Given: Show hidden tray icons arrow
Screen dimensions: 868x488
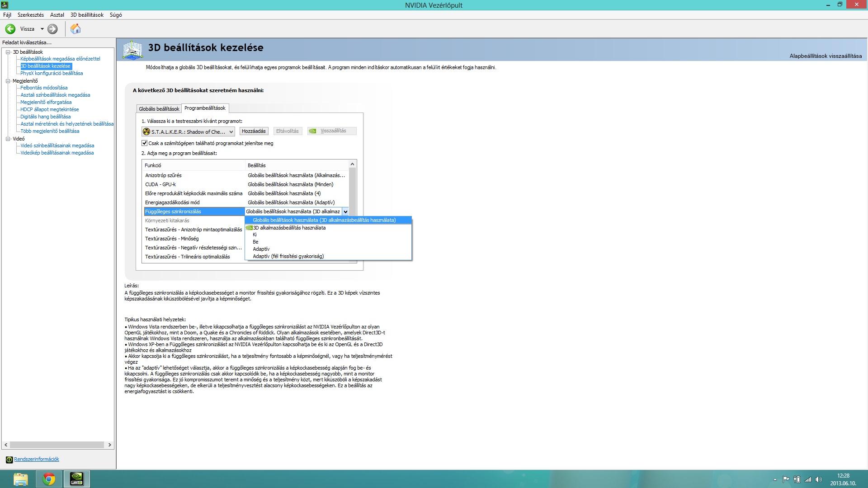Looking at the screenshot, I should click(775, 479).
